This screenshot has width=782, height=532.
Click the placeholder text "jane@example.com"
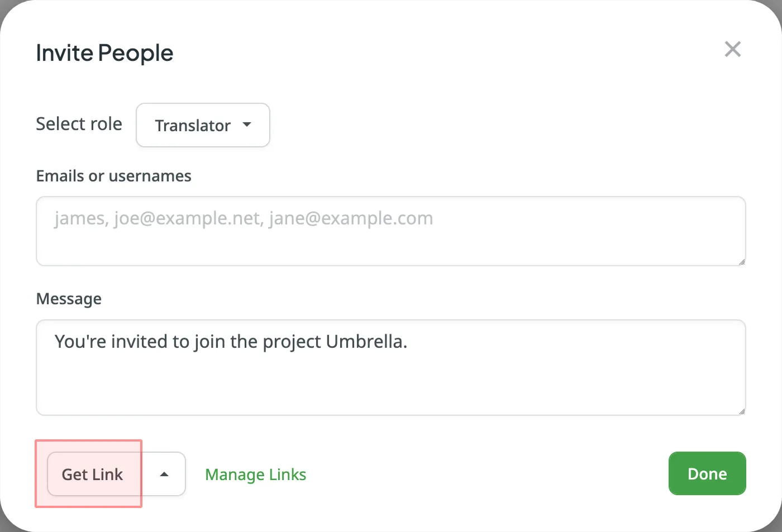[x=351, y=218]
